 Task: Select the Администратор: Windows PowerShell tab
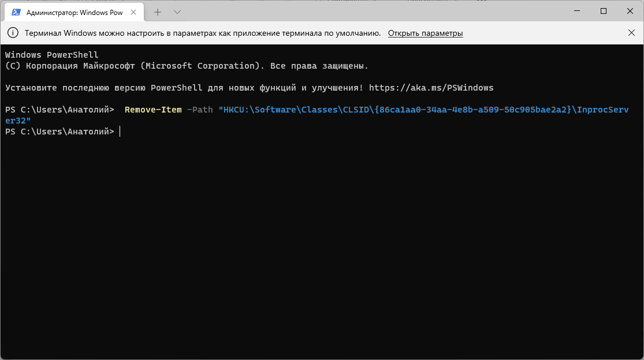74,12
